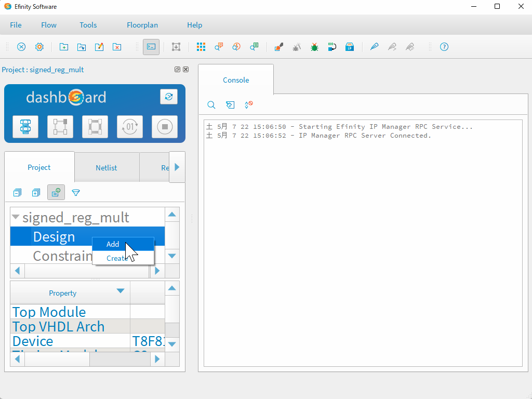Search the console with the magnifier icon
The image size is (532, 399).
tap(211, 105)
